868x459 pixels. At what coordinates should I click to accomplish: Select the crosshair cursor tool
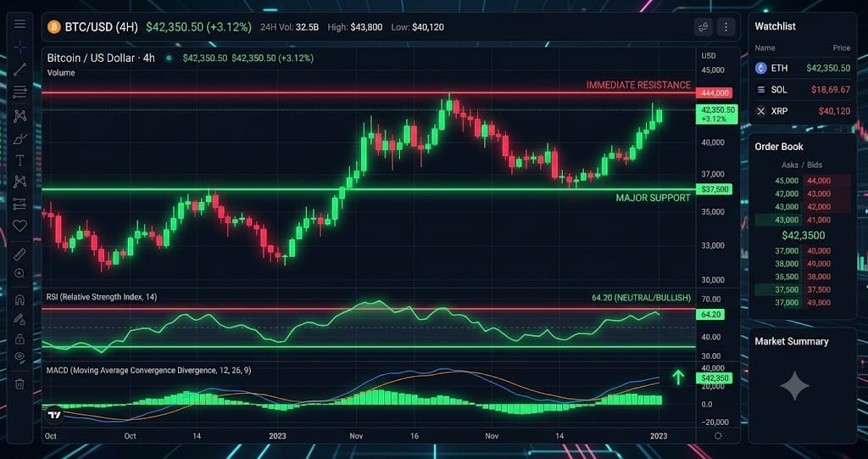point(20,48)
